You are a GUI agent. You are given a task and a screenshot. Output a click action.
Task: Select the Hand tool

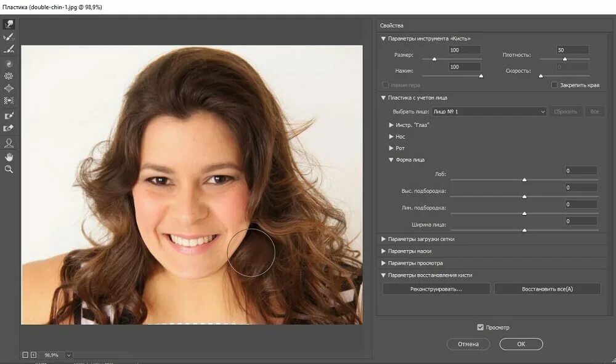point(9,158)
